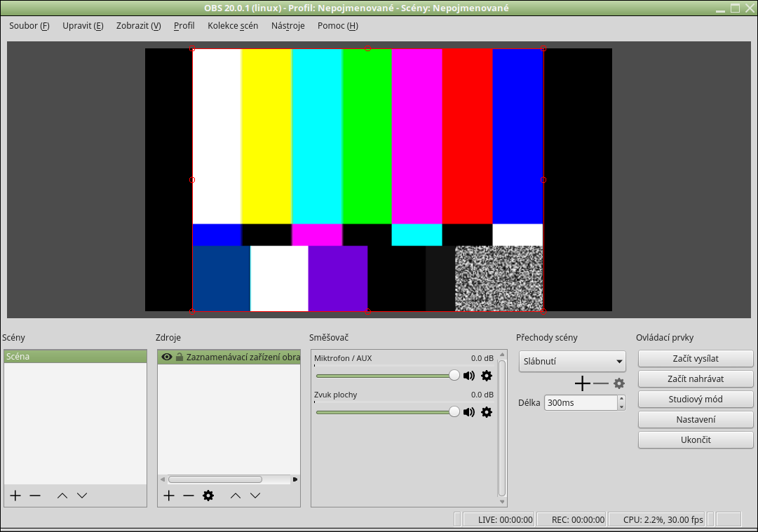Open Mikrofon / AUX settings gear
This screenshot has width=758, height=532.
coord(487,376)
